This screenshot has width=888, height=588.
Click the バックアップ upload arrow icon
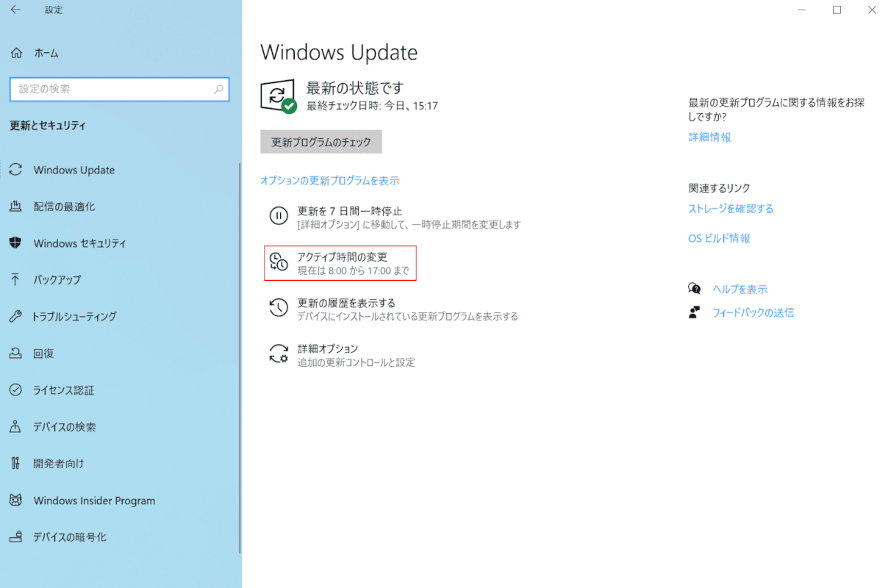15,280
